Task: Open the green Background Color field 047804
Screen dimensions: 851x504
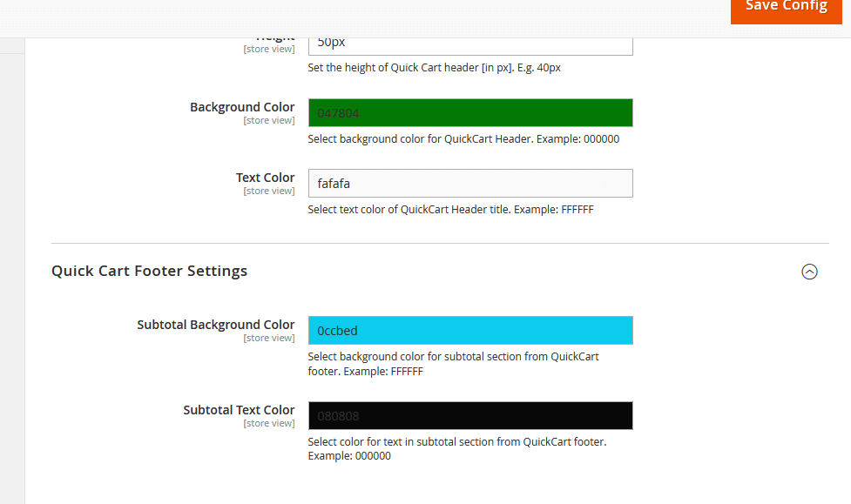Action: point(470,113)
